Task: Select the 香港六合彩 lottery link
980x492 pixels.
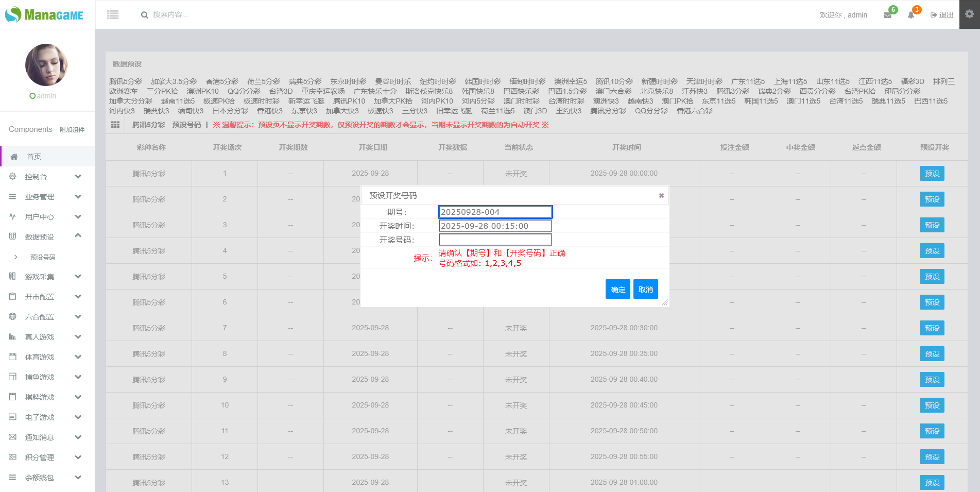Action: pyautogui.click(x=694, y=111)
